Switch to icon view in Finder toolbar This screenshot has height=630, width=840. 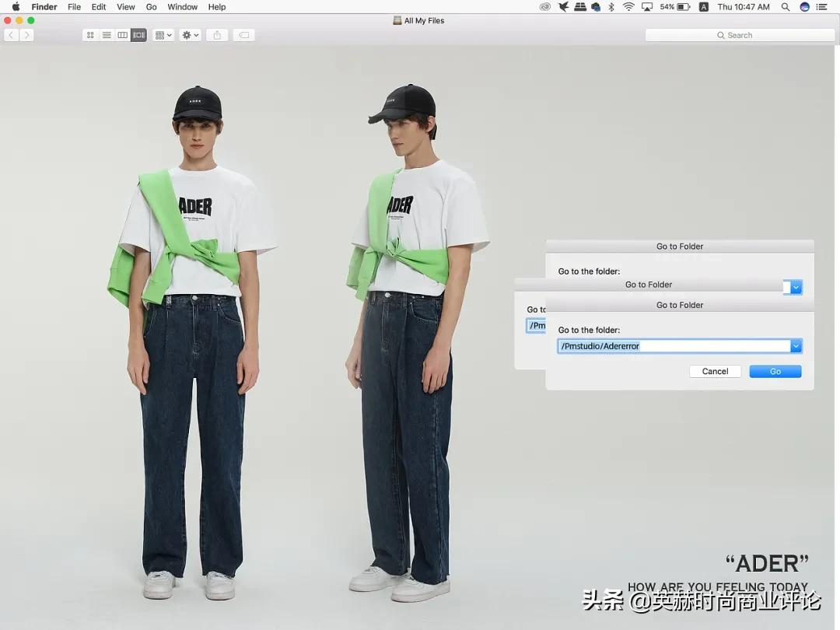pos(90,35)
